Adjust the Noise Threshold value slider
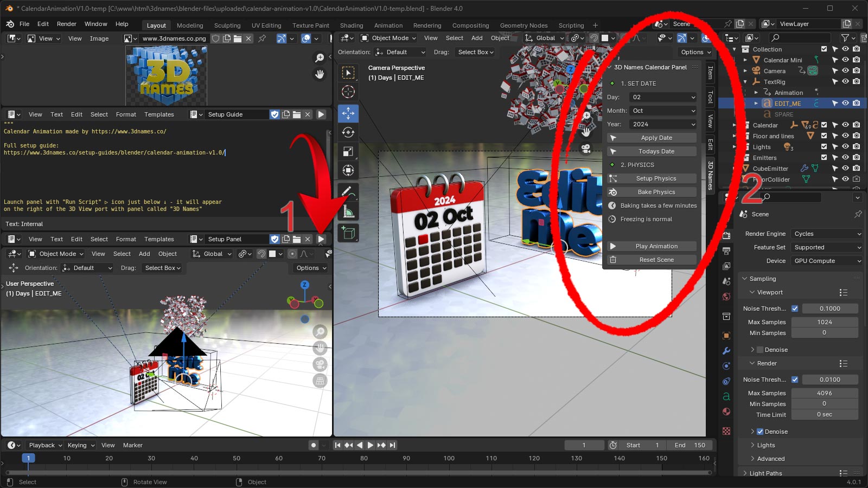Image resolution: width=868 pixels, height=488 pixels. coord(829,308)
